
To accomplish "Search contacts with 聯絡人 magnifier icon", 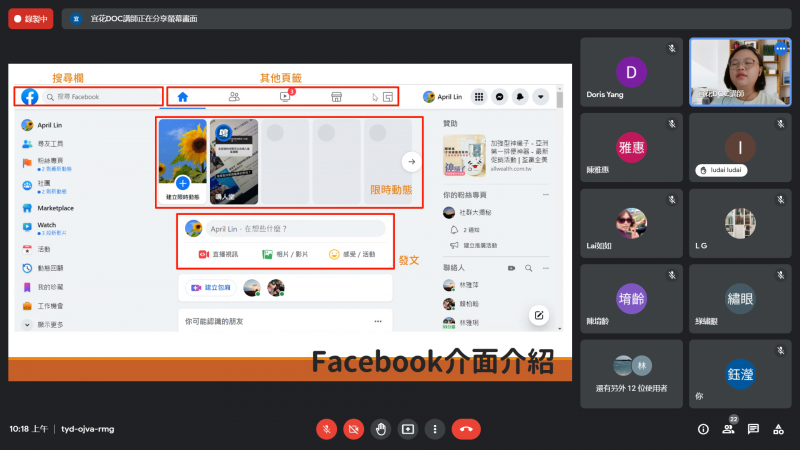I will coord(529,268).
